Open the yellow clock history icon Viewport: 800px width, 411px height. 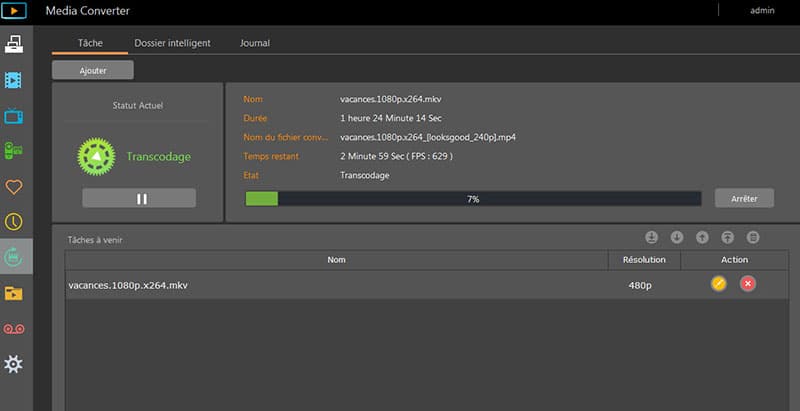(x=14, y=221)
